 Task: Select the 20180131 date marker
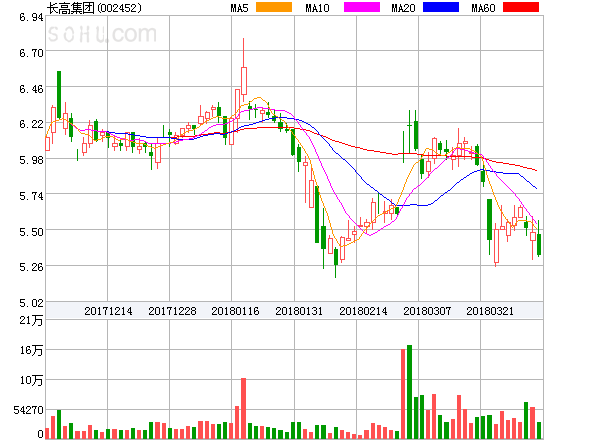click(299, 311)
